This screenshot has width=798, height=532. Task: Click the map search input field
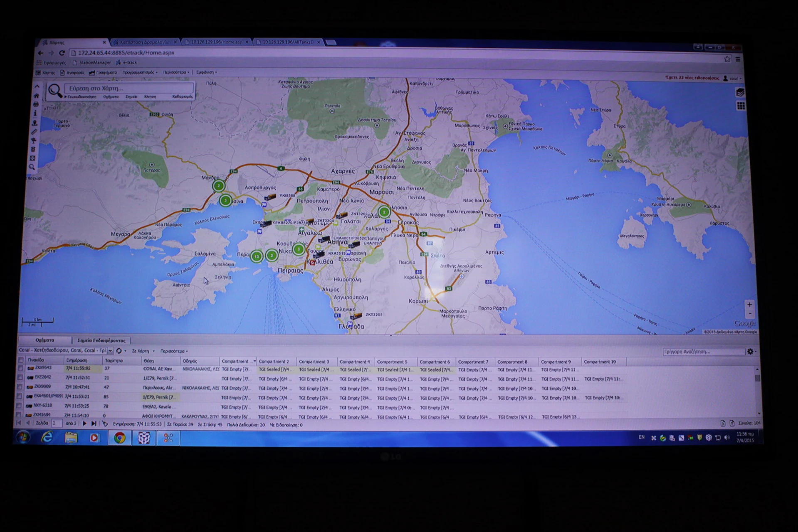pos(129,88)
